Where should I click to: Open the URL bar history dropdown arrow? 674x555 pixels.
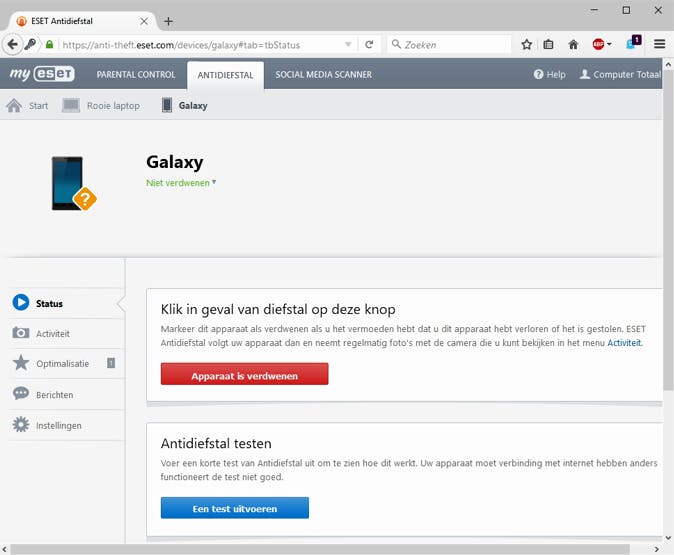point(348,44)
